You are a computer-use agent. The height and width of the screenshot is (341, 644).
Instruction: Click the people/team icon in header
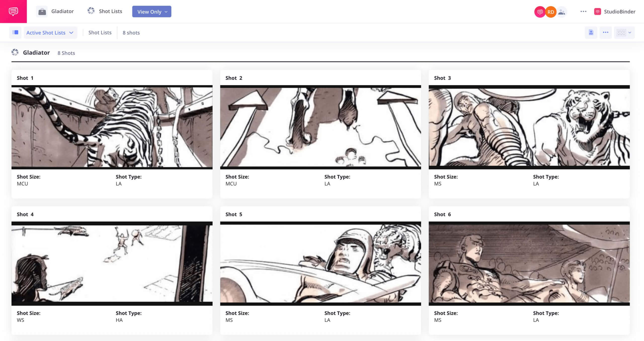point(561,12)
